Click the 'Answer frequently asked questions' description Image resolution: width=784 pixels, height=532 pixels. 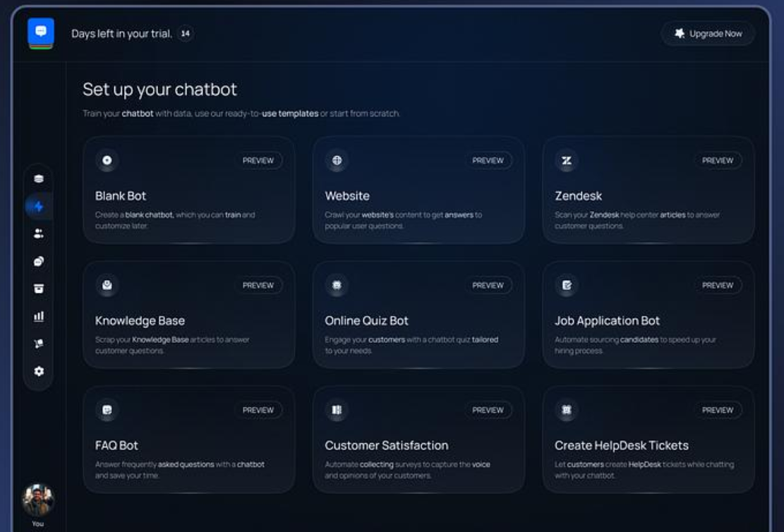coord(179,469)
